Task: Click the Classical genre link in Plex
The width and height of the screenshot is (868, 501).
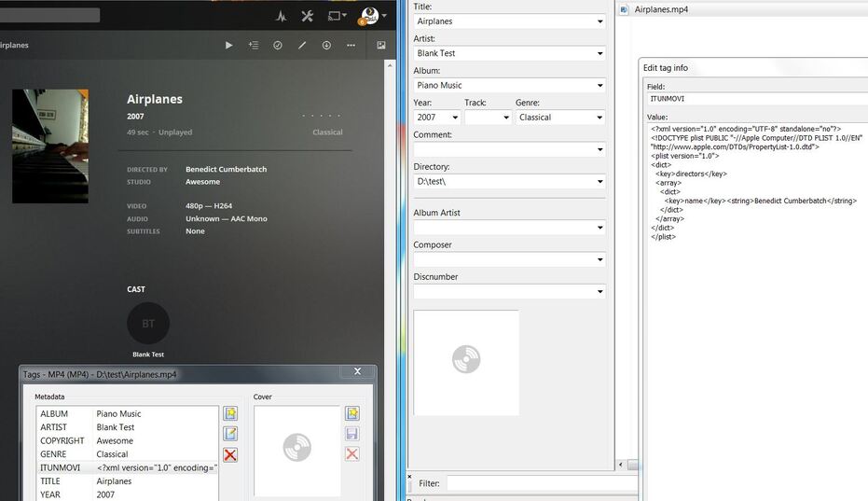Action: tap(327, 132)
